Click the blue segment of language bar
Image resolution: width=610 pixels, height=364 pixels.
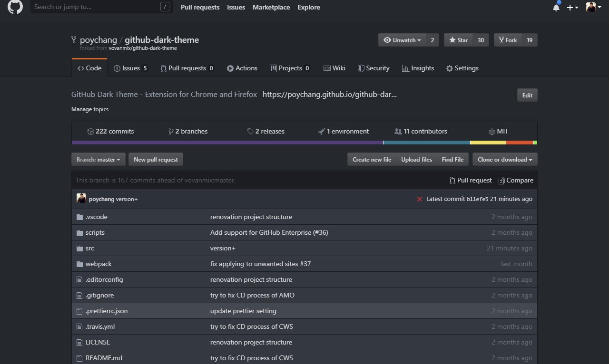426,143
